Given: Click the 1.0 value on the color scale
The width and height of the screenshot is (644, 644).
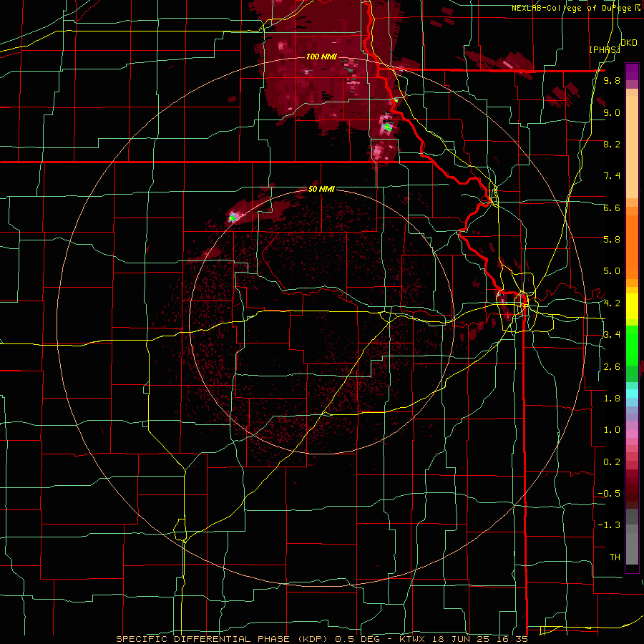Looking at the screenshot, I should coord(612,430).
